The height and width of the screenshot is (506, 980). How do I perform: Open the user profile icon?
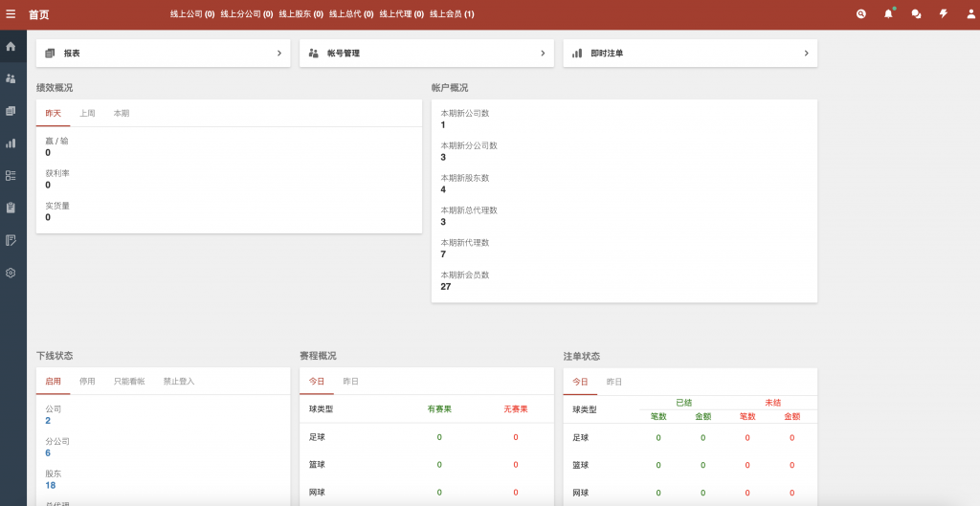pos(969,14)
